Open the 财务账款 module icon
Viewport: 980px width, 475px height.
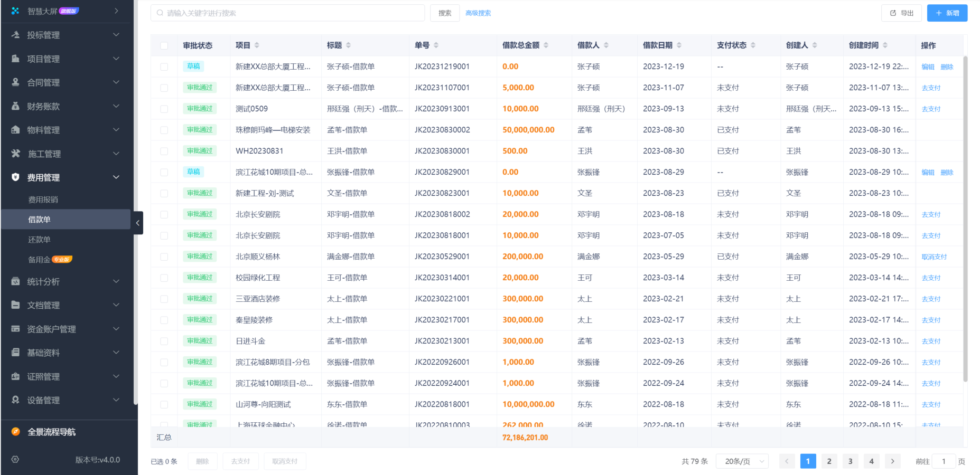pos(15,106)
